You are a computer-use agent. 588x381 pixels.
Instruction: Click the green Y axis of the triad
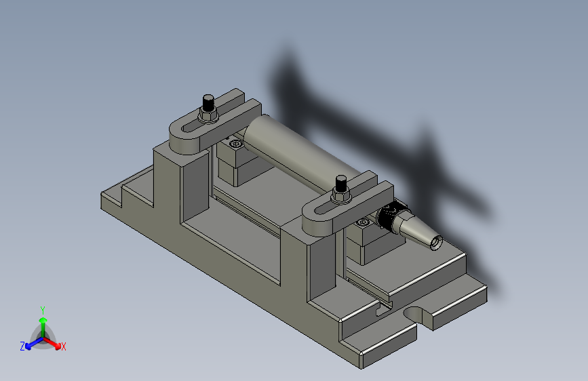pos(43,327)
